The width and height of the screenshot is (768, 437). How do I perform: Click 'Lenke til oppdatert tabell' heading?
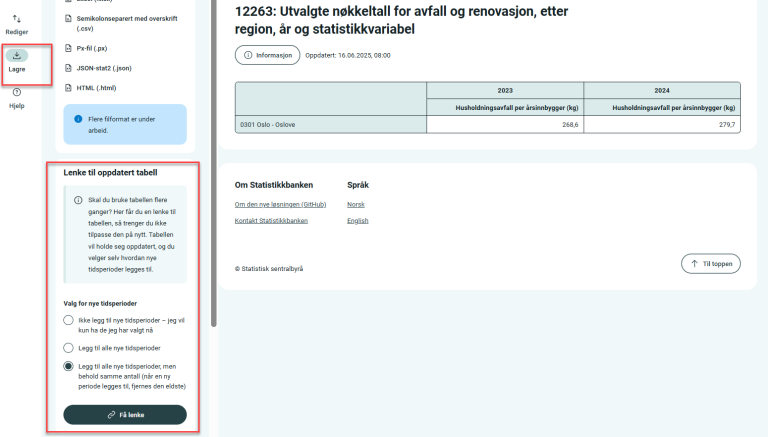[110, 172]
